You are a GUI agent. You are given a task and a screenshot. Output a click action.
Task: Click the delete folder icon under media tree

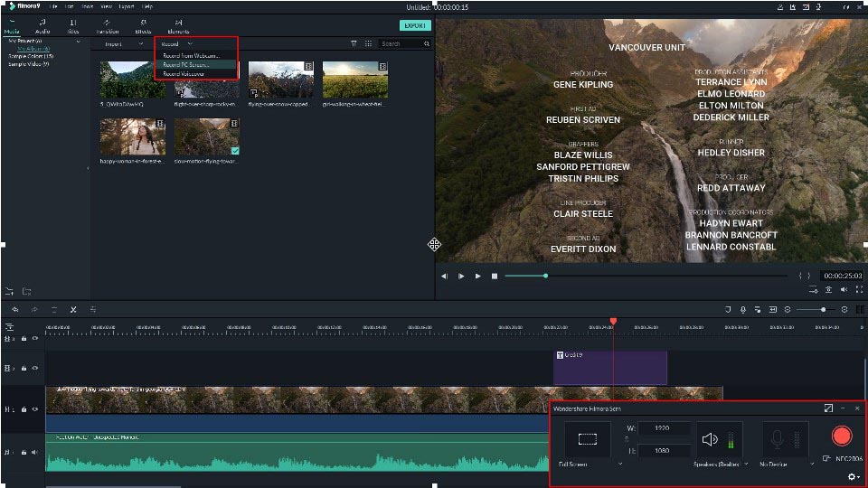[26, 291]
